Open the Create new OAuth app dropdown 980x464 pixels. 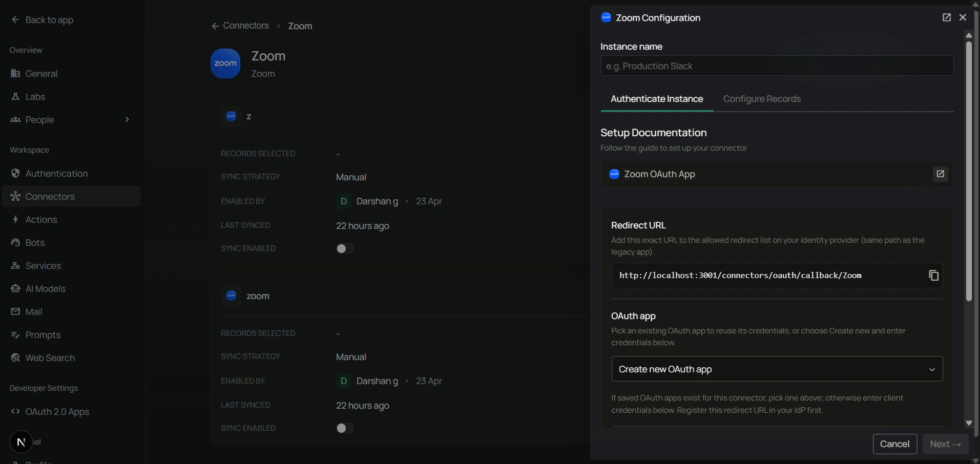click(777, 369)
